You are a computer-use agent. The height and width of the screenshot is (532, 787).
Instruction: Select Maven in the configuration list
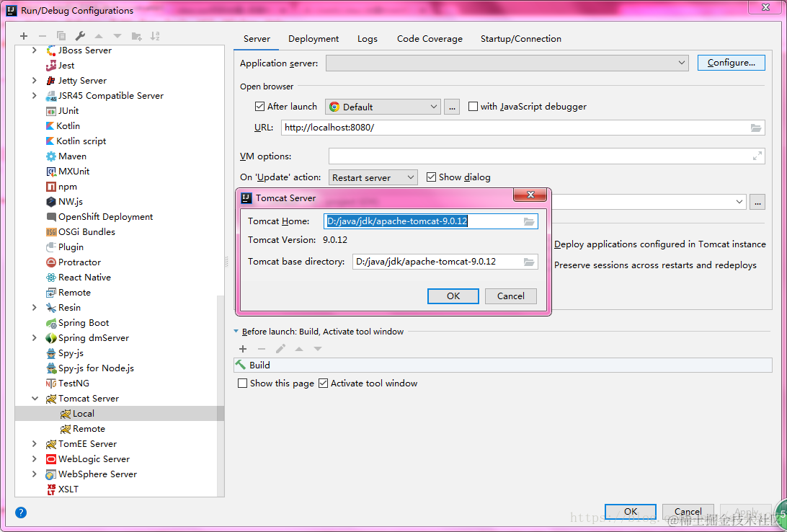(72, 156)
